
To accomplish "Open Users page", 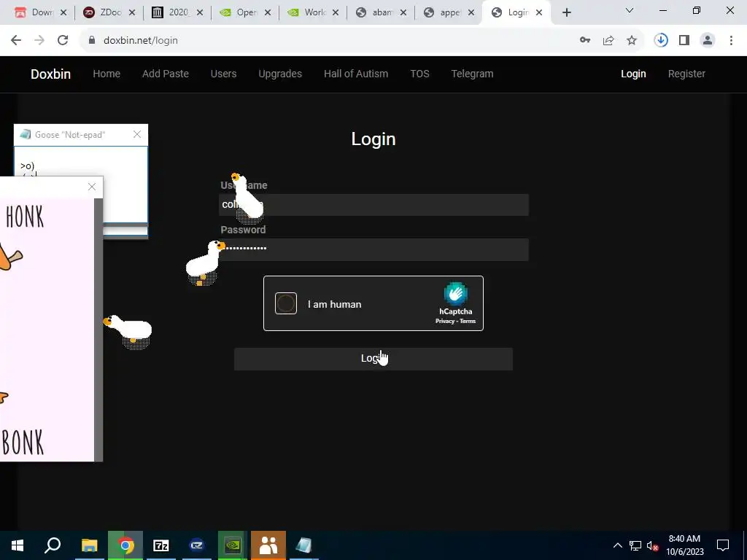I will [223, 74].
